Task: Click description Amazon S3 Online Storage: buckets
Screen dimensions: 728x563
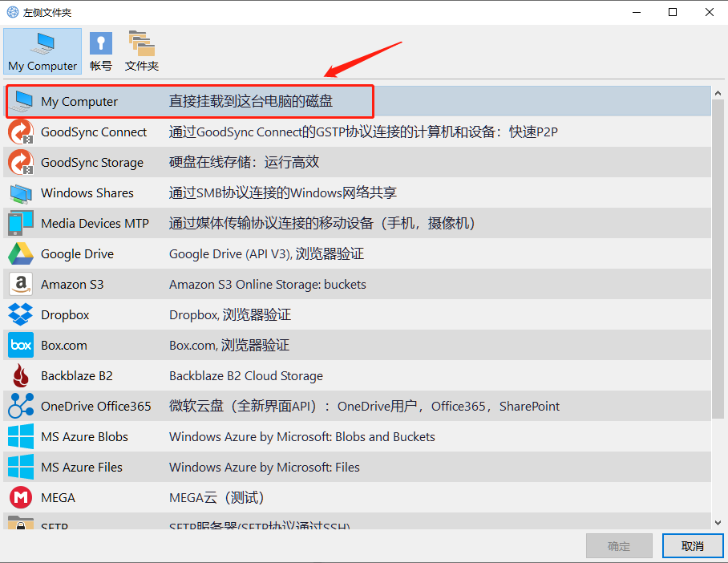Action: 268,284
